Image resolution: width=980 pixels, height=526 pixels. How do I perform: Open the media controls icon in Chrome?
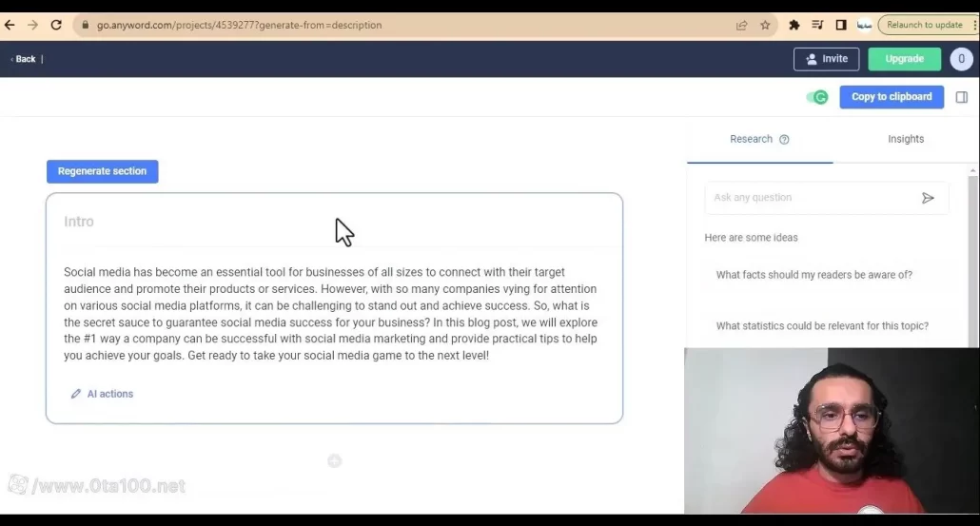pyautogui.click(x=818, y=25)
